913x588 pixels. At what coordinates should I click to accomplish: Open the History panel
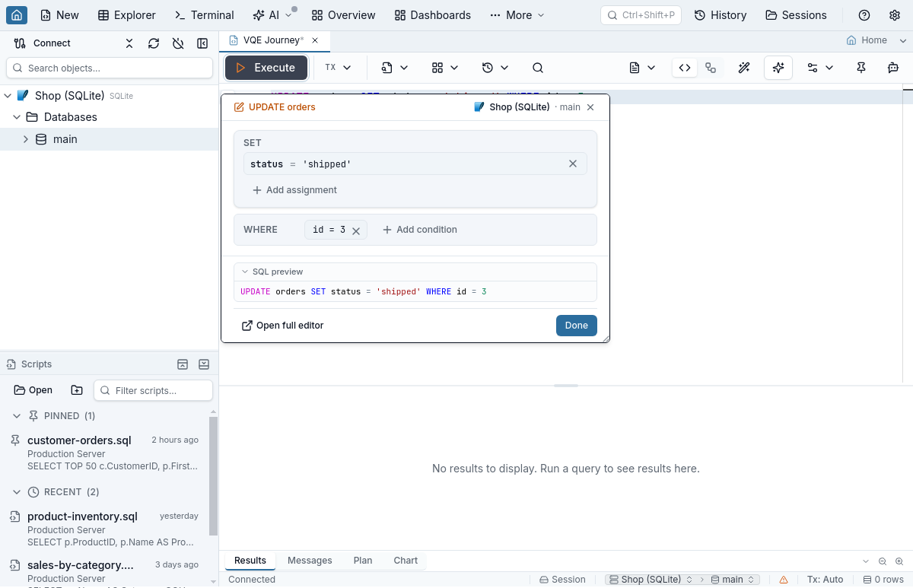point(720,15)
